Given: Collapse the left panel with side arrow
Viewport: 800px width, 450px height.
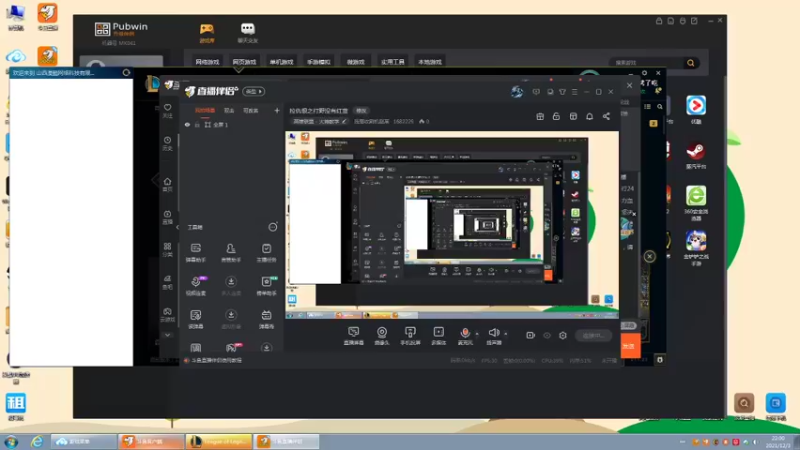Looking at the screenshot, I should click(x=177, y=227).
